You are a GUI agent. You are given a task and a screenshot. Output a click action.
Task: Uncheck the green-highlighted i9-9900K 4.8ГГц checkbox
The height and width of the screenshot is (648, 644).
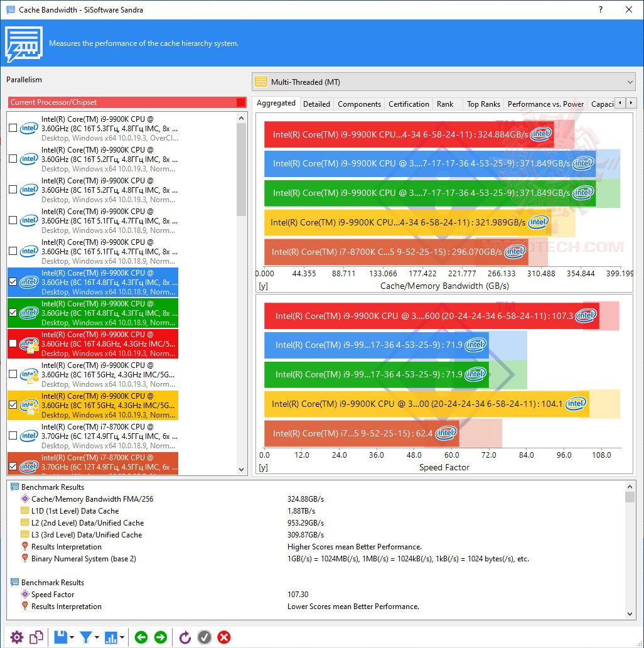coord(13,313)
